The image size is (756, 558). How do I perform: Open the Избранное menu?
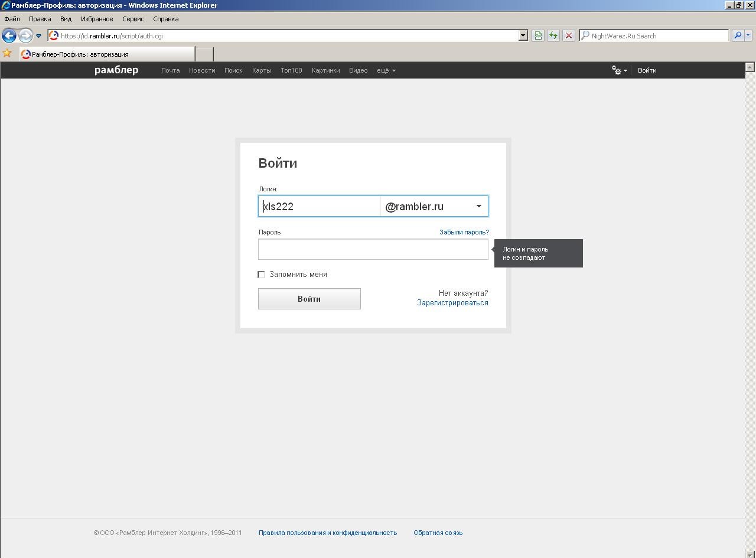97,19
